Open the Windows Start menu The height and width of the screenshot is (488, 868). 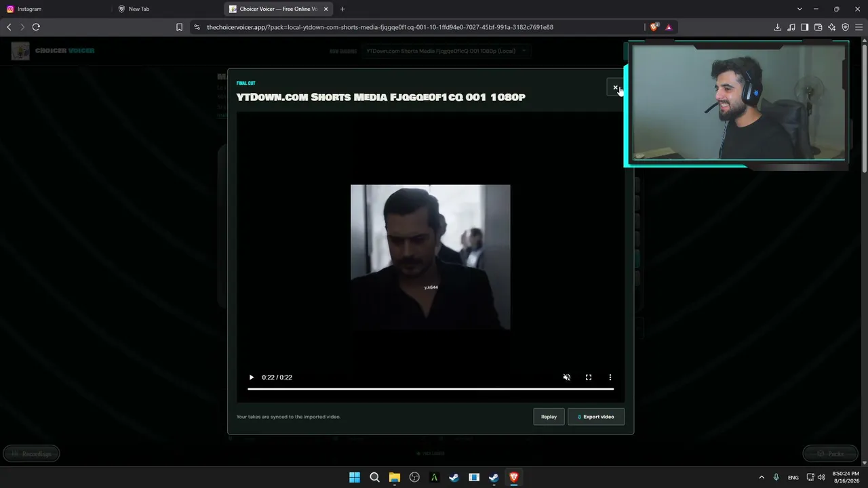click(x=355, y=477)
